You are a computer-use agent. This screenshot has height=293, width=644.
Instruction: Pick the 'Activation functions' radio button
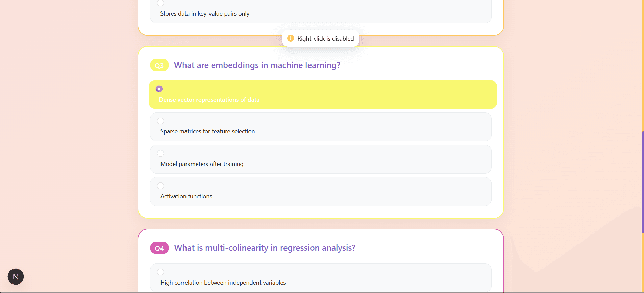[160, 186]
